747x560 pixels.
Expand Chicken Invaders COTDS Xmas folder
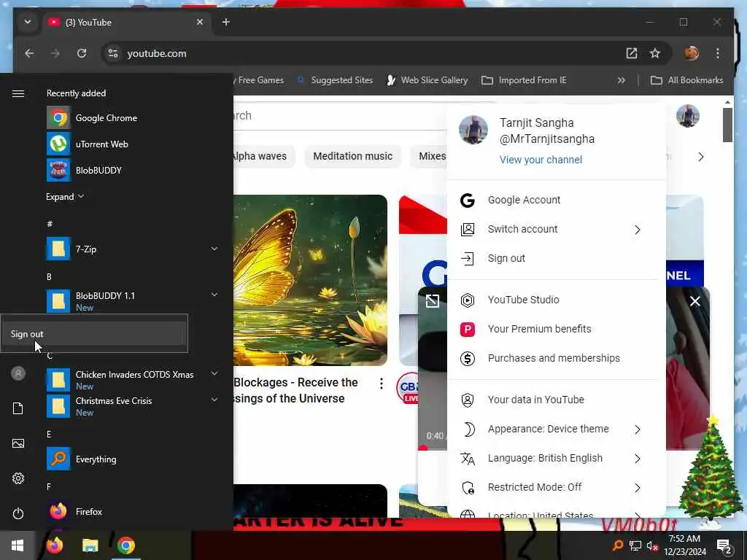pyautogui.click(x=214, y=374)
